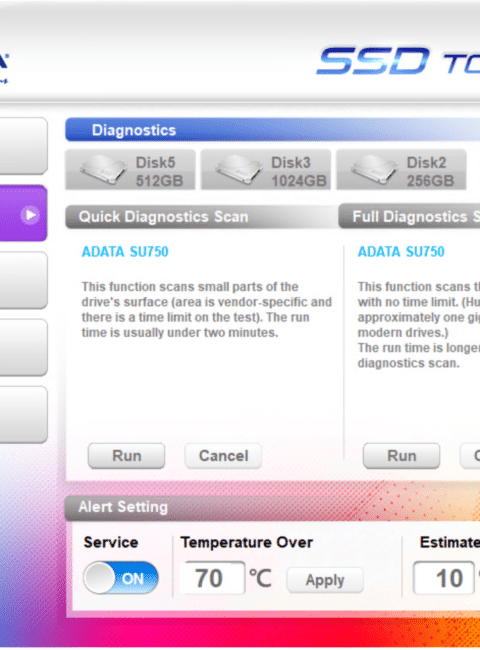Select the Disk5 512GB drive
This screenshot has width=480, height=650.
[x=130, y=170]
